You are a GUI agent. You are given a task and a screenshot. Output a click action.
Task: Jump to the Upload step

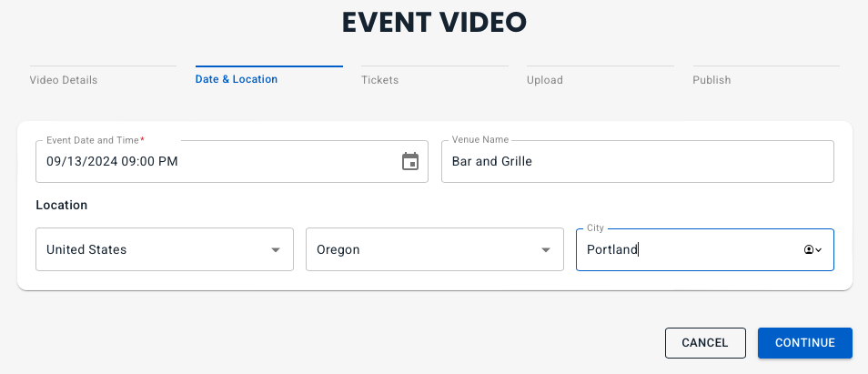pos(545,80)
